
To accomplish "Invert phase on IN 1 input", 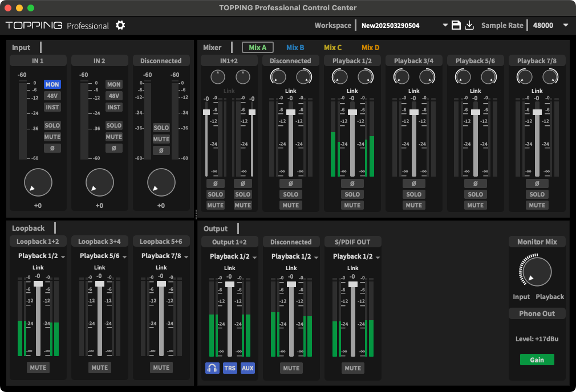I will click(x=52, y=148).
